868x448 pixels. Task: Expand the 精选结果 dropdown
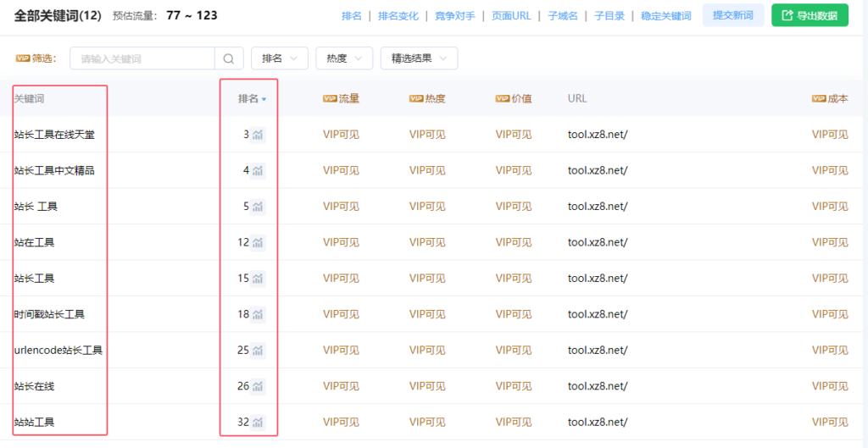(419, 58)
